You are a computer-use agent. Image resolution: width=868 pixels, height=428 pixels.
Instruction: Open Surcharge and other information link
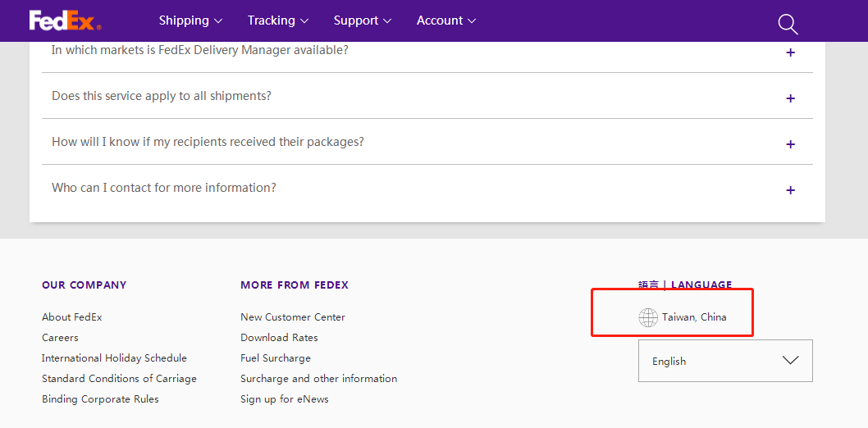point(319,379)
